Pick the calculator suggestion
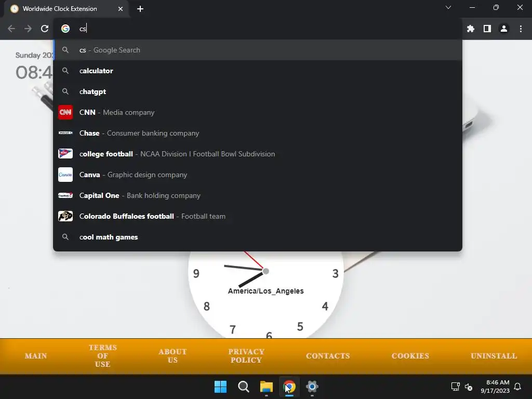 pyautogui.click(x=258, y=71)
